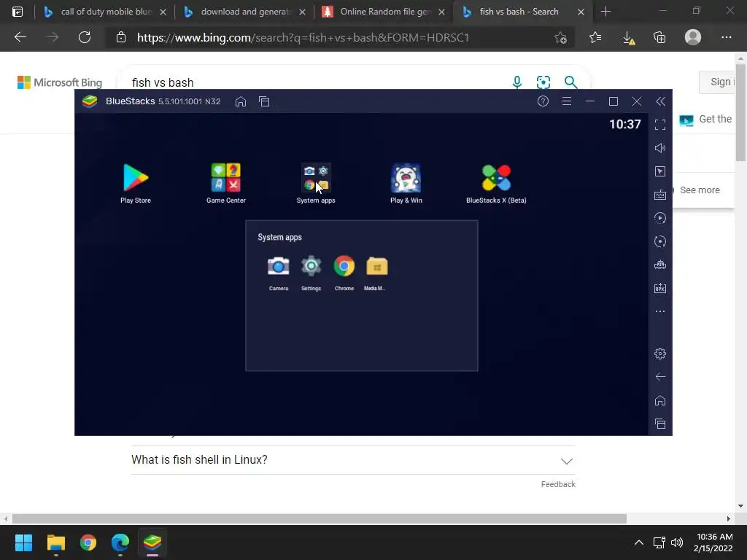
Task: Open recent apps icon in BlueStacks sidebar
Action: pos(659,424)
